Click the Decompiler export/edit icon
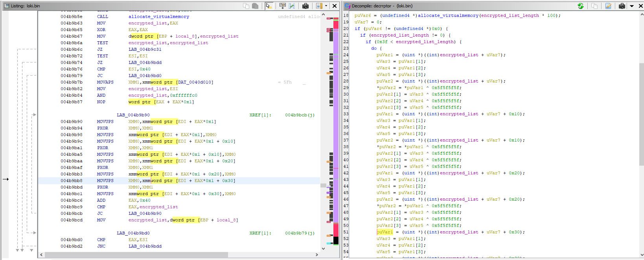Image resolution: width=644 pixels, height=260 pixels. [x=608, y=6]
